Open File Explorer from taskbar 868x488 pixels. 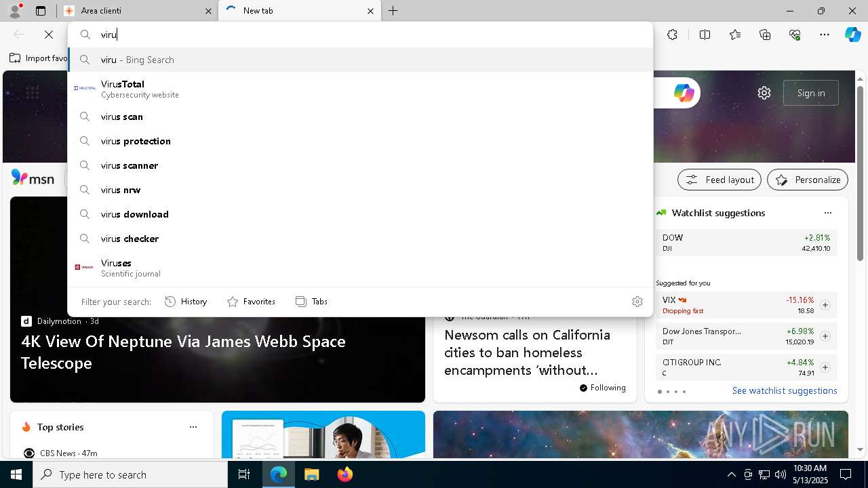coord(311,474)
